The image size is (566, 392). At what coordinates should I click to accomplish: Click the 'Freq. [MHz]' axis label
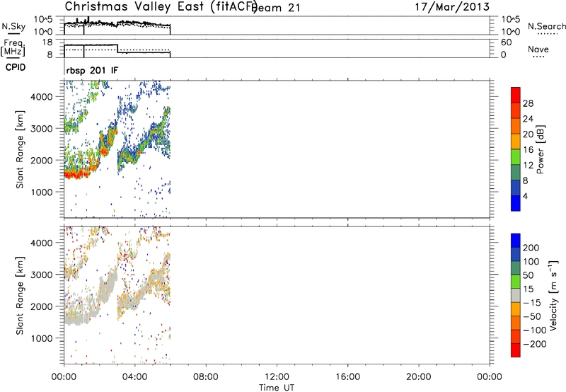(x=13, y=47)
